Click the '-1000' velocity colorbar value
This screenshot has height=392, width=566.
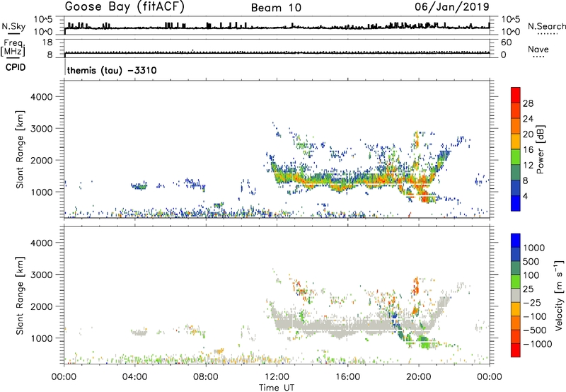pos(538,344)
